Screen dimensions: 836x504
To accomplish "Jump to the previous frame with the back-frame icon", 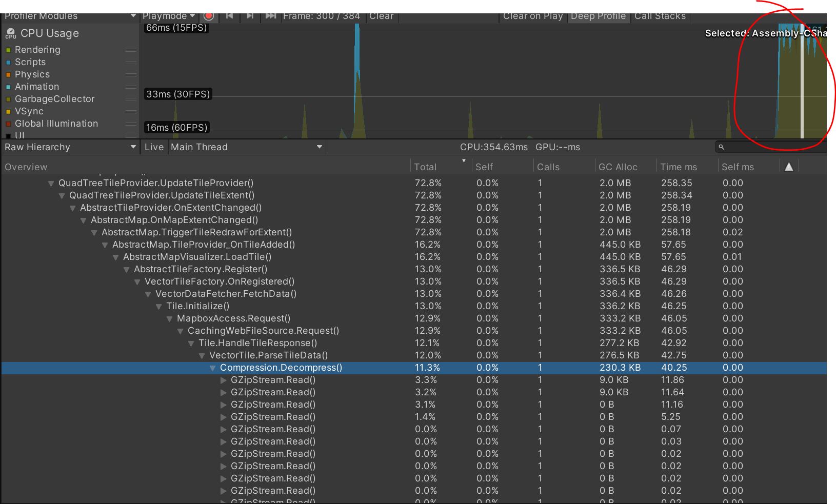I will (229, 15).
